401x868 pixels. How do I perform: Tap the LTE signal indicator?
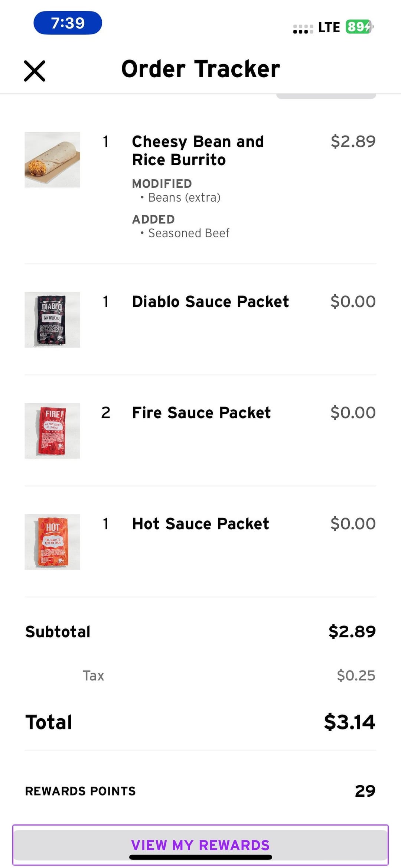point(329,27)
